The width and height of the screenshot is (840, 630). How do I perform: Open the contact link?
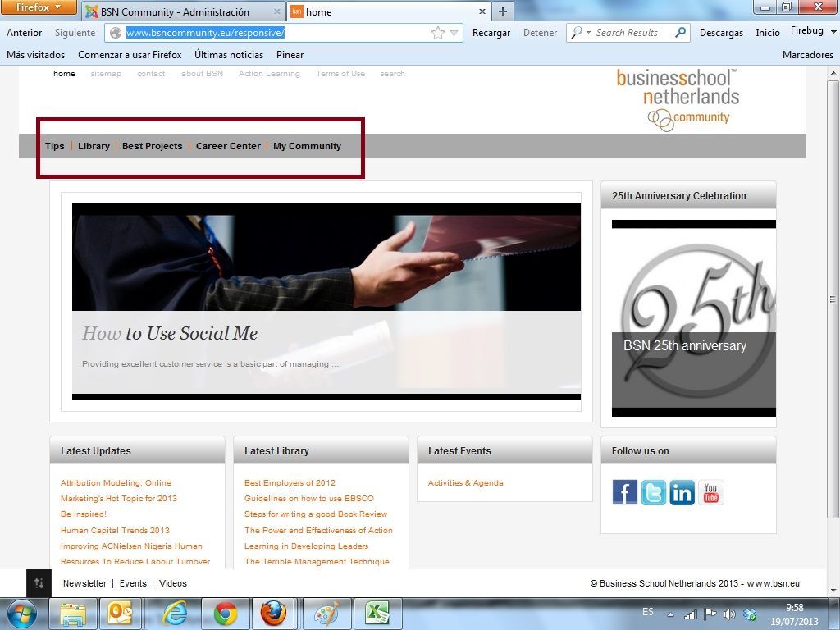(x=151, y=73)
